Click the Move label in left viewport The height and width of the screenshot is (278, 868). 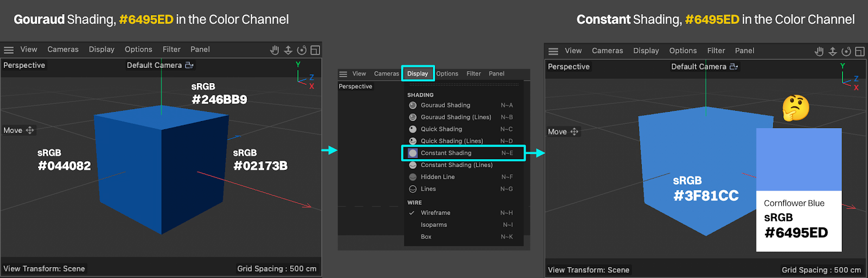[x=13, y=130]
